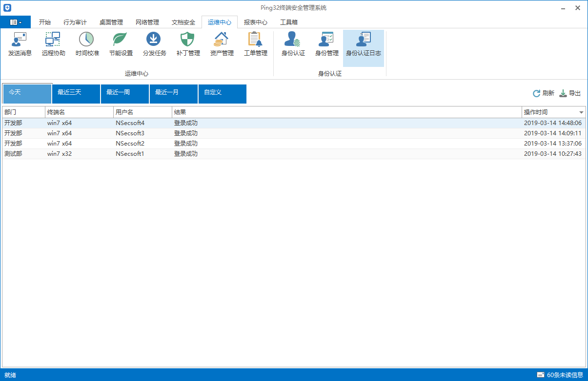Select the NSecsoft1 user cell
This screenshot has height=381, width=588.
130,154
